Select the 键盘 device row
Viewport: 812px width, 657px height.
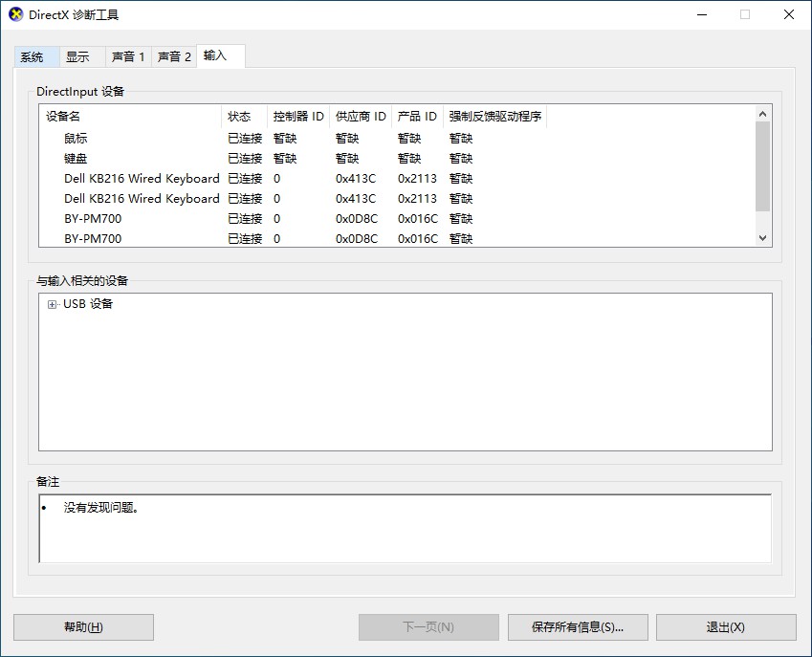point(77,159)
